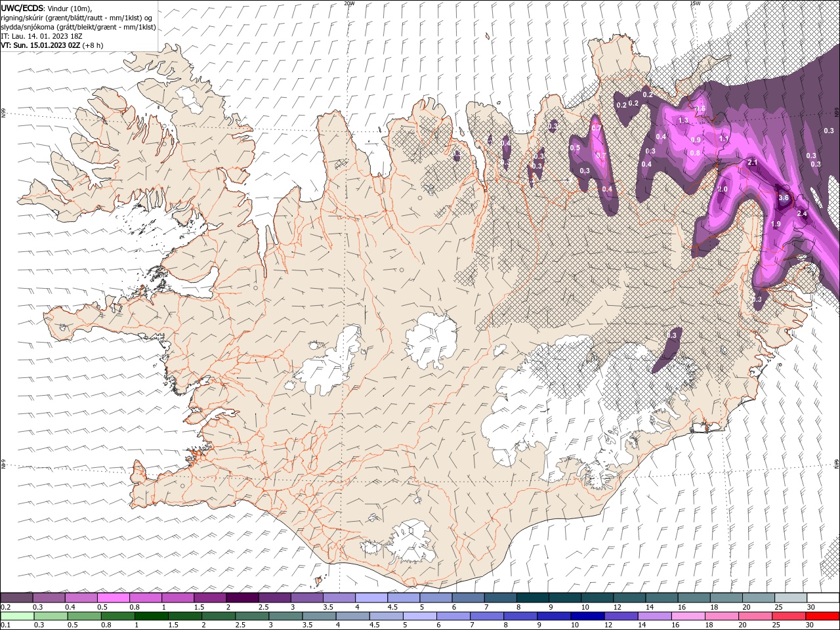Pick the 6–7 slate blue swatch, top legend

(x=469, y=598)
